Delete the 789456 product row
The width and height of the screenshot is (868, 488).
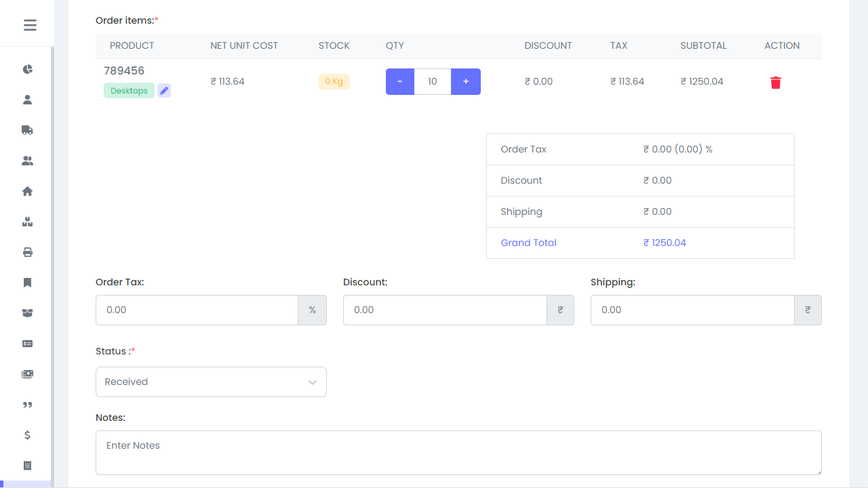click(x=775, y=81)
